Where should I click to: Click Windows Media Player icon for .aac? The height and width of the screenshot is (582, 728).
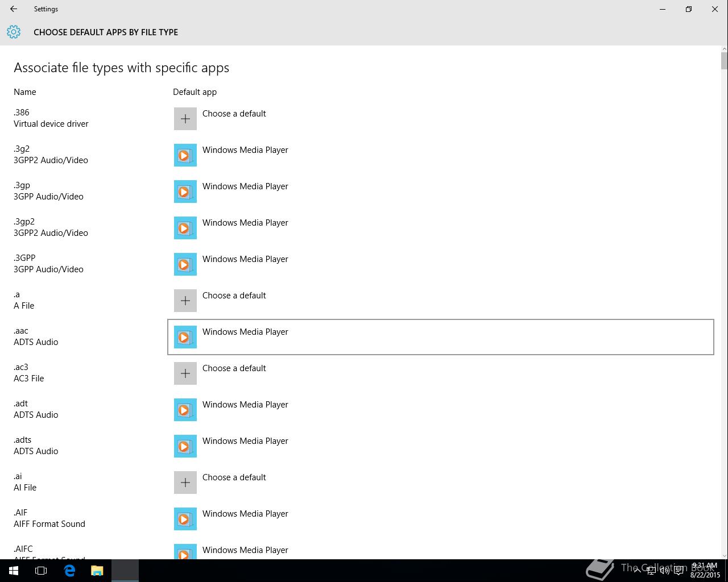pyautogui.click(x=185, y=337)
